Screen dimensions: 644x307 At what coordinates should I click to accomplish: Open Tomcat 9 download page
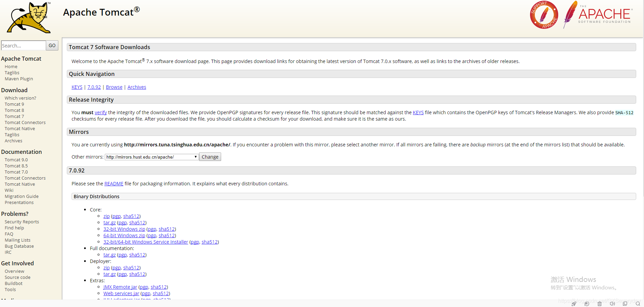(14, 104)
